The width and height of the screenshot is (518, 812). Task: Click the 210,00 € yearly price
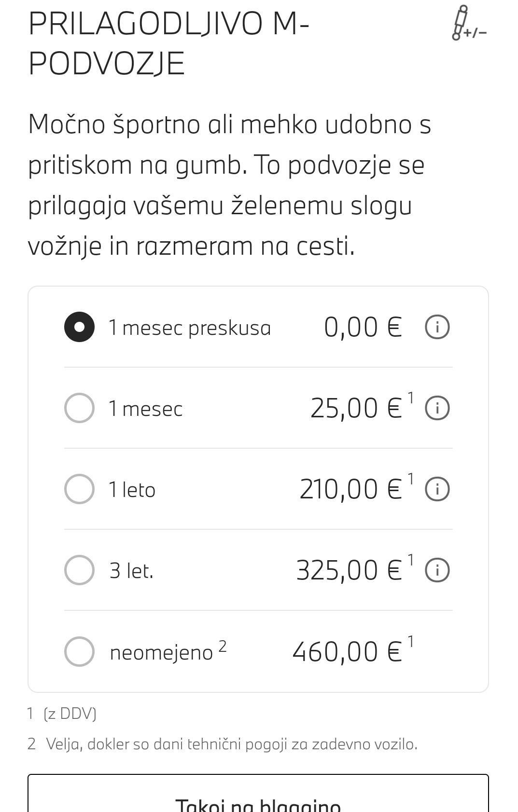pyautogui.click(x=350, y=490)
